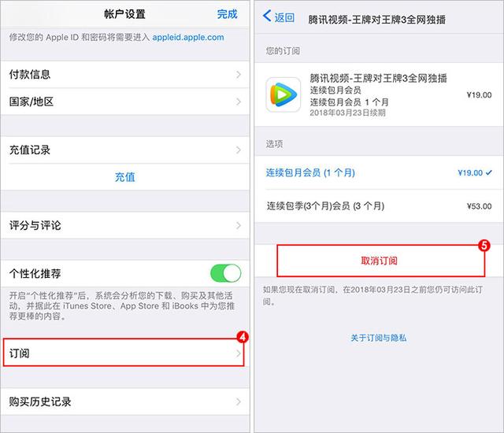504x433 pixels.
Task: Tap the red step 5 badge
Action: 484,246
